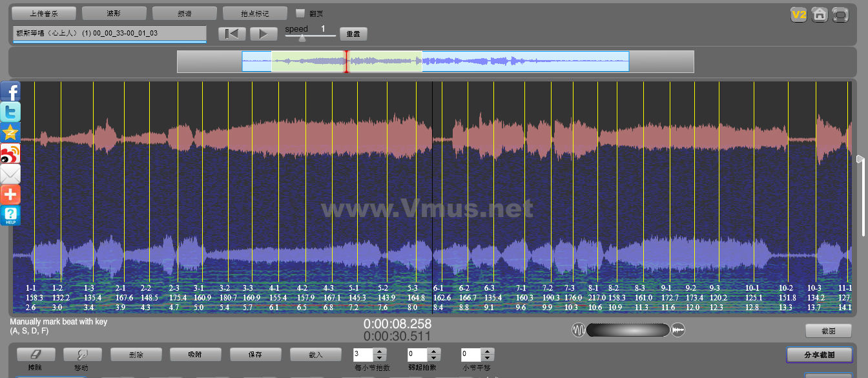Decrease the 弱起拍数 value with down arrow
Viewport: 868px width, 378px height.
pyautogui.click(x=434, y=358)
